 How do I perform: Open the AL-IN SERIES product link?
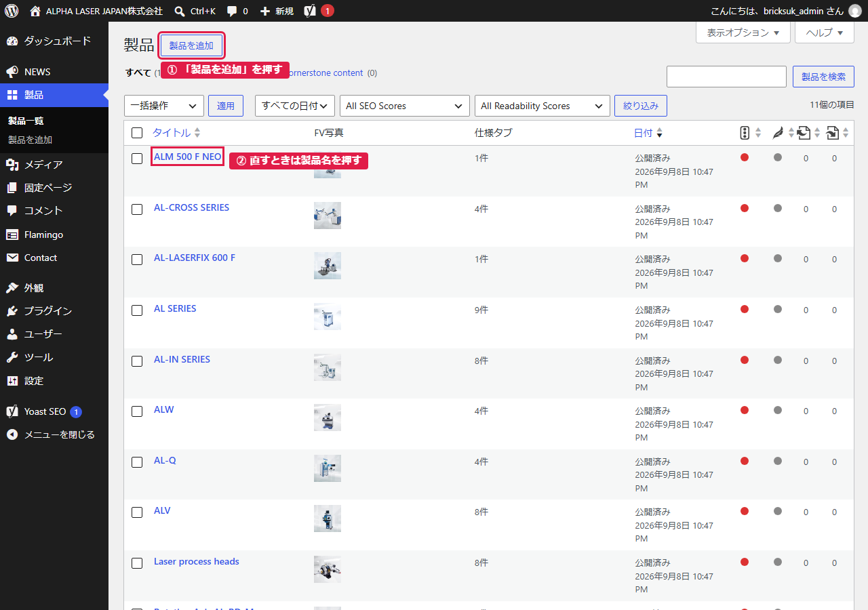(182, 359)
